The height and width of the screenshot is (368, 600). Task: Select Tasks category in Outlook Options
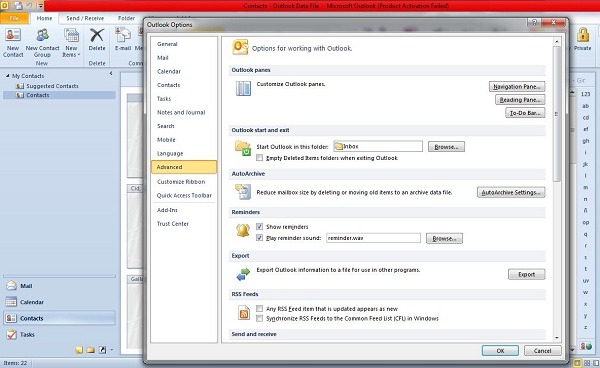(x=184, y=99)
